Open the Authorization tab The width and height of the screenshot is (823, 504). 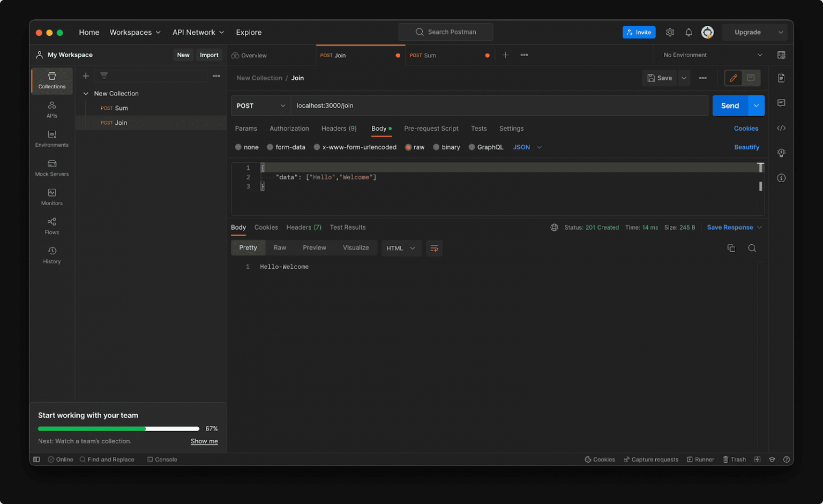pos(289,129)
